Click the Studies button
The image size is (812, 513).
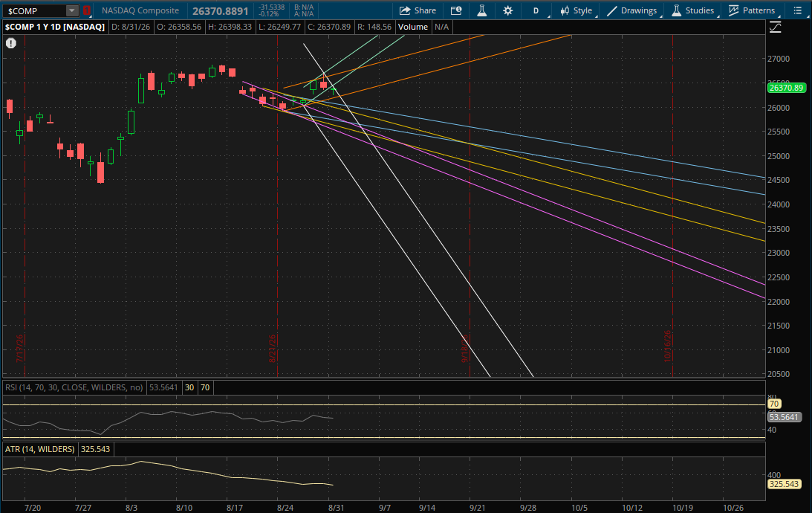click(x=693, y=10)
